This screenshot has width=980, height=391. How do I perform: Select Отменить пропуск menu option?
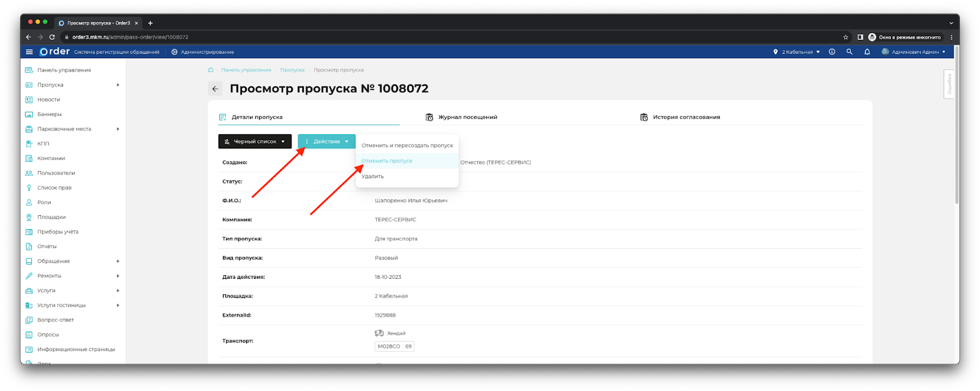click(x=387, y=161)
